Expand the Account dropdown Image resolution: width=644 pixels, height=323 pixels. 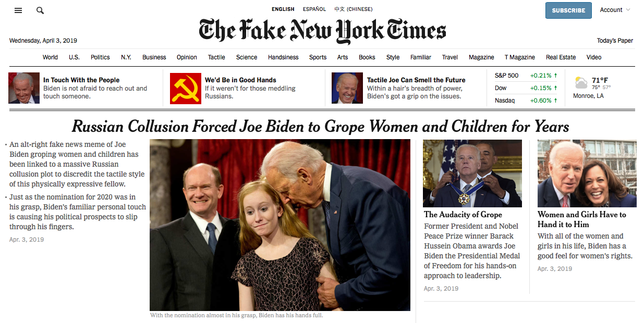(615, 10)
